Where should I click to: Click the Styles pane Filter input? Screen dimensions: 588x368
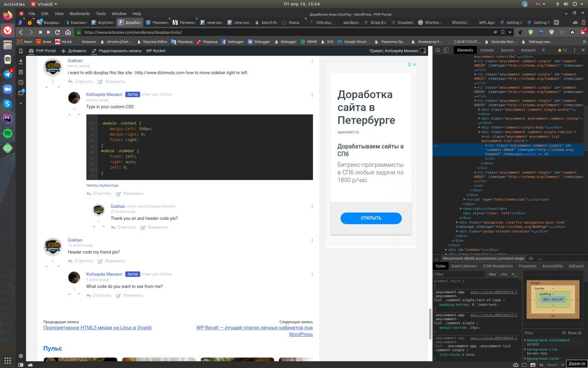pos(459,274)
